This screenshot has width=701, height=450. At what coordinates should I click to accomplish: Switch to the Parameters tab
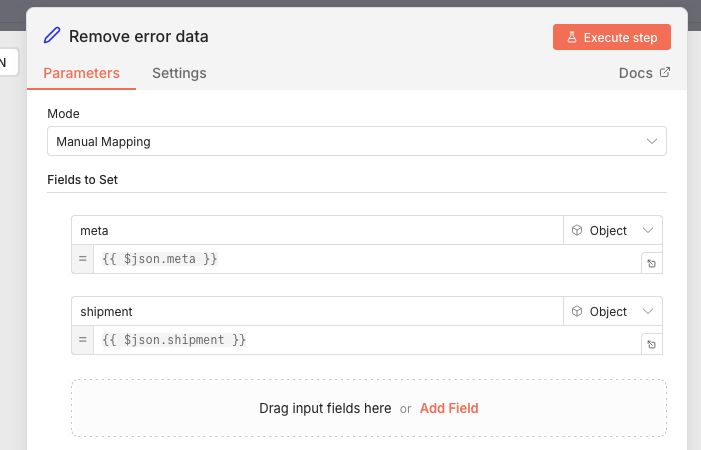(81, 73)
